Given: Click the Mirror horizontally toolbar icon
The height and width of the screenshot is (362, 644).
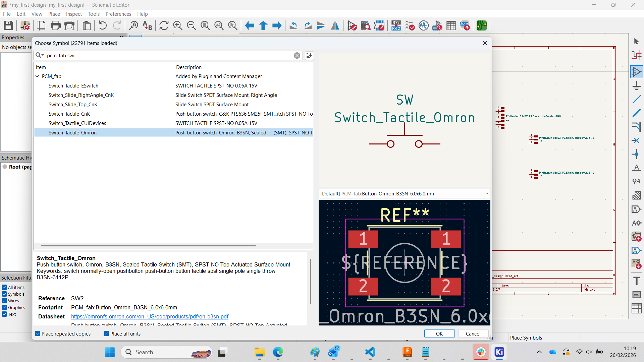Looking at the screenshot, I should click(x=335, y=25).
